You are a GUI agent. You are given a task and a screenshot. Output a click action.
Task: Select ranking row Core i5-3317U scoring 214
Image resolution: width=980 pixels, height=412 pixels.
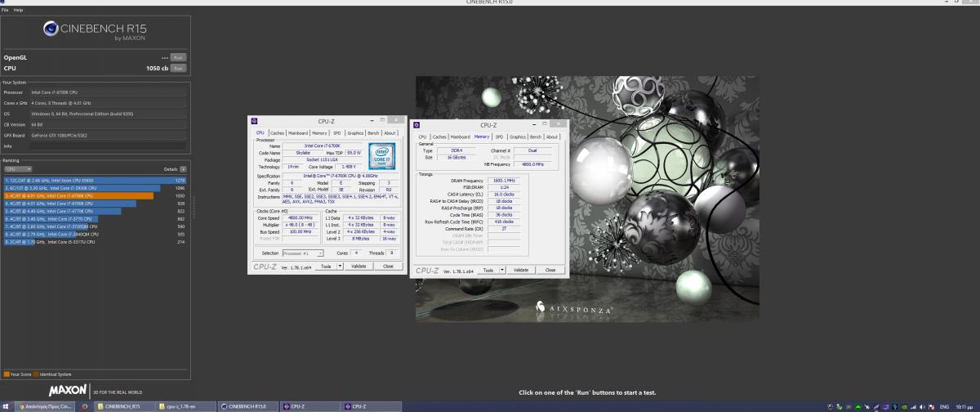click(96, 242)
